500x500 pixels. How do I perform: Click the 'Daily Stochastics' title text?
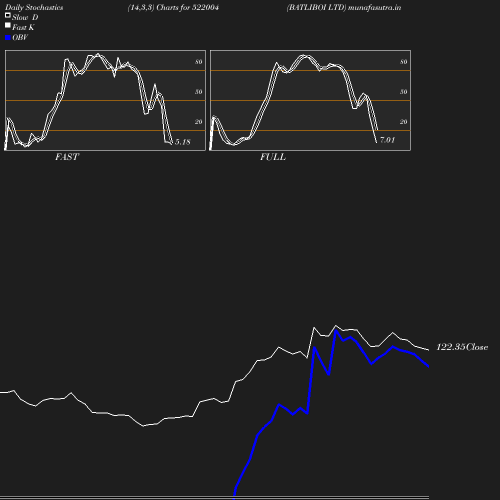34,8
